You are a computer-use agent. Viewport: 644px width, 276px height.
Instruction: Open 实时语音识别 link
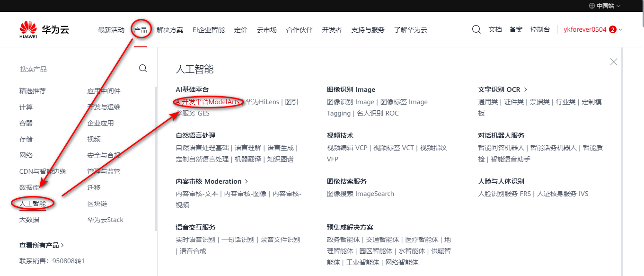[195, 240]
